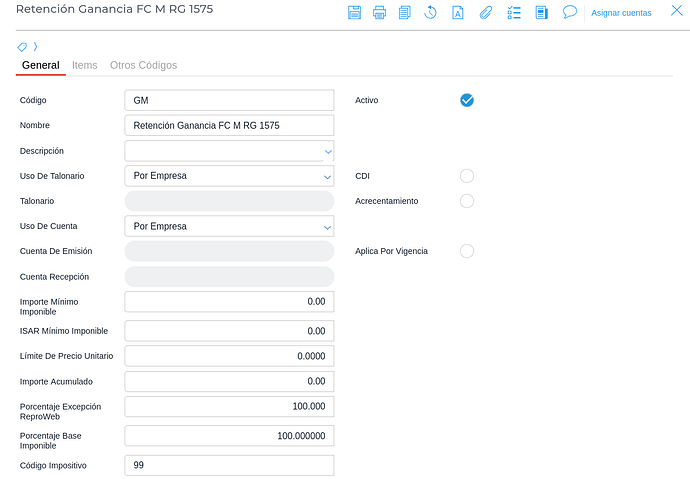Open the checklist icon in toolbar
This screenshot has height=479, width=690.
(514, 13)
